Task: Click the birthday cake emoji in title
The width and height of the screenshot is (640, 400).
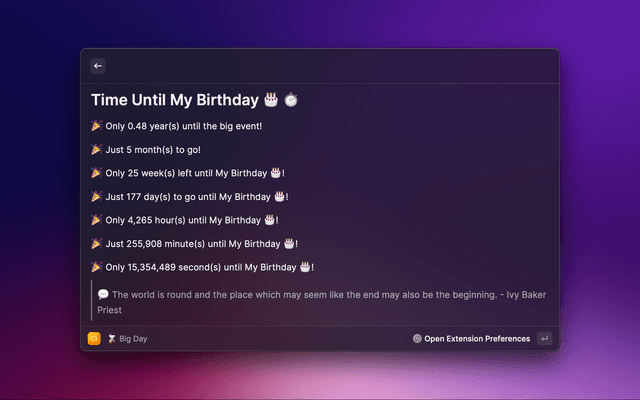Action: (271, 100)
